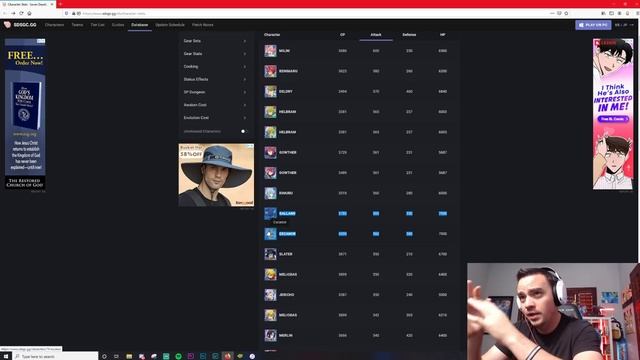Screen dimensions: 640x360
Task: Click the Play on PC button
Action: [593, 25]
